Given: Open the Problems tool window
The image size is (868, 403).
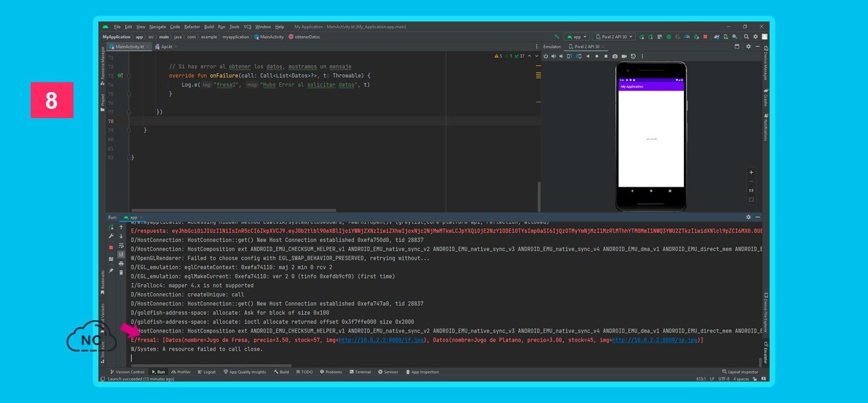Looking at the screenshot, I should point(330,372).
